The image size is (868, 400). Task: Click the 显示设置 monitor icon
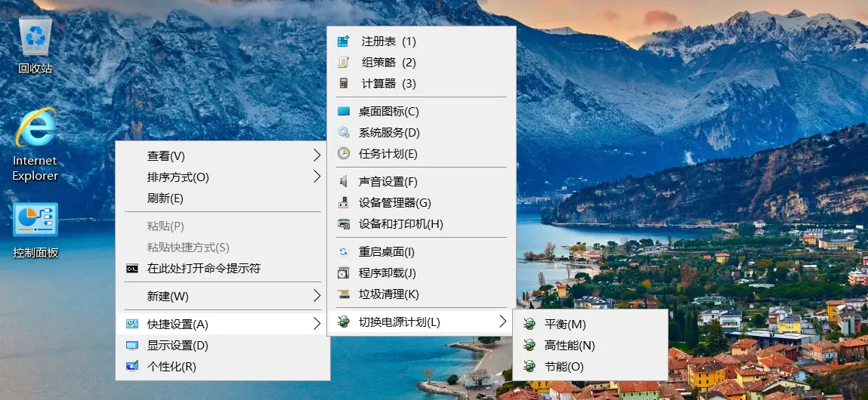click(132, 345)
